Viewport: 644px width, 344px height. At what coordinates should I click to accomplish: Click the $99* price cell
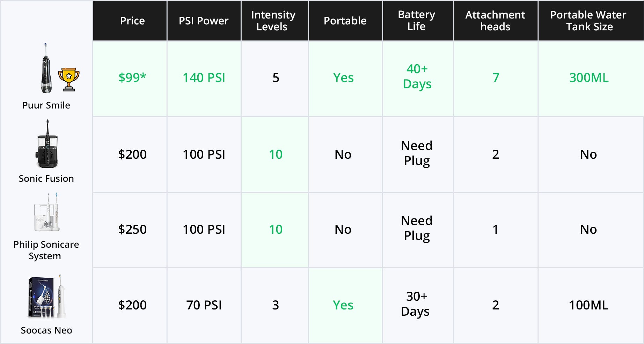pos(132,78)
